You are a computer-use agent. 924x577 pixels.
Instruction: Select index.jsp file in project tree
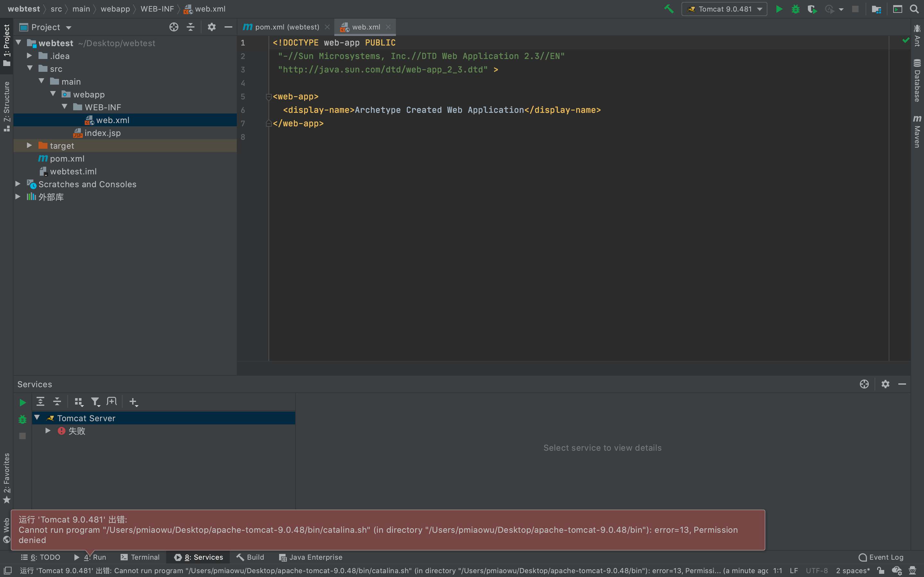tap(102, 133)
